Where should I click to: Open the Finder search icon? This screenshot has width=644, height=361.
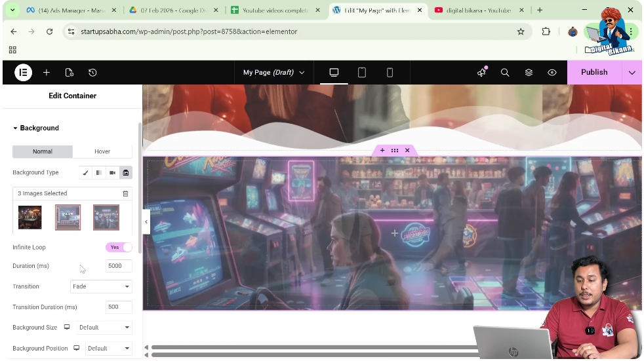point(505,73)
